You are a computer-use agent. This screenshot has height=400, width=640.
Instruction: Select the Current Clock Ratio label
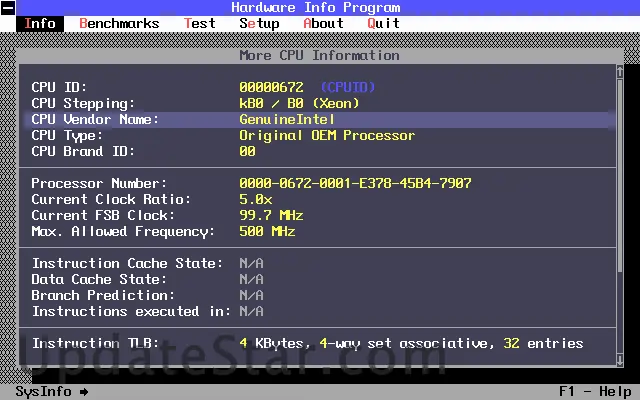pyautogui.click(x=111, y=200)
